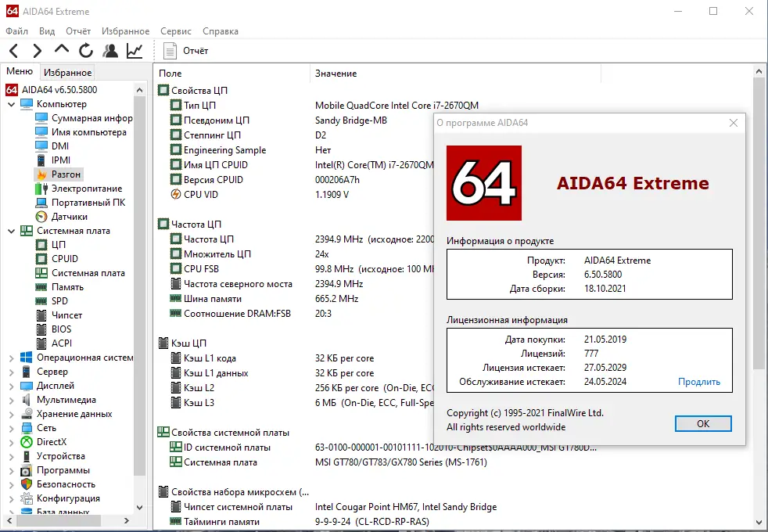
Task: Click the Back navigation arrow in toolbar
Action: click(x=14, y=51)
